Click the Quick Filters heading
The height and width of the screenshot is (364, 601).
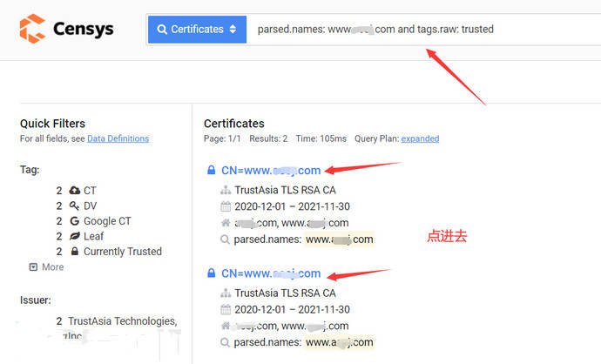click(52, 124)
